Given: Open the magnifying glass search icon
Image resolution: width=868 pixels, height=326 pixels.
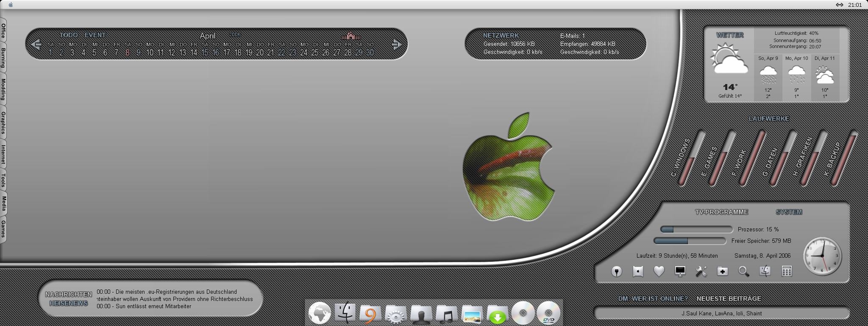Looking at the screenshot, I should pos(744,271).
